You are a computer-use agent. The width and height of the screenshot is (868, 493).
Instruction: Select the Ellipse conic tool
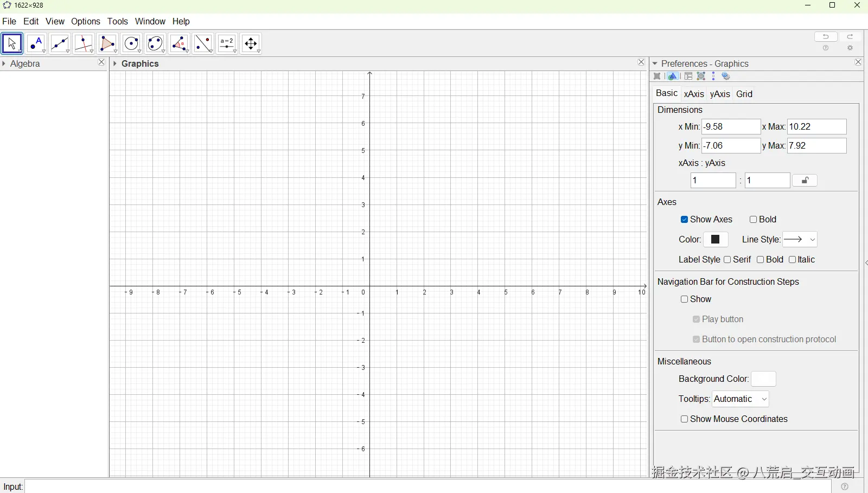155,43
